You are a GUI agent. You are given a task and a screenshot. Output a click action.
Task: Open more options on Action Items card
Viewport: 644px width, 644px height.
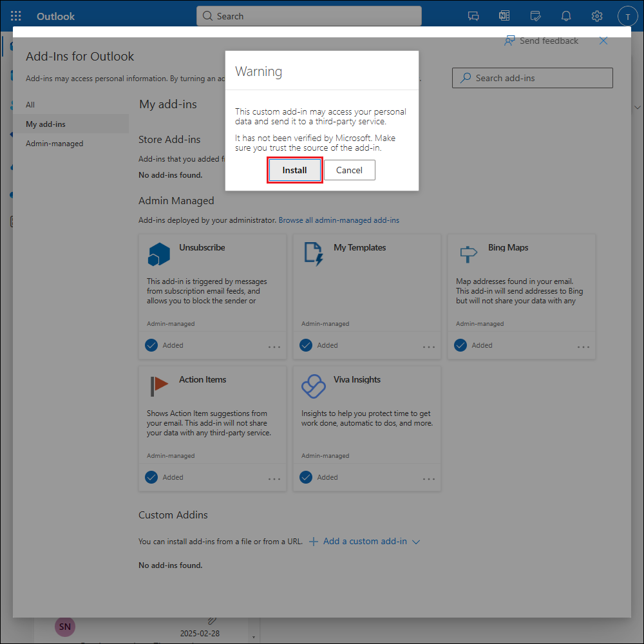click(x=274, y=479)
